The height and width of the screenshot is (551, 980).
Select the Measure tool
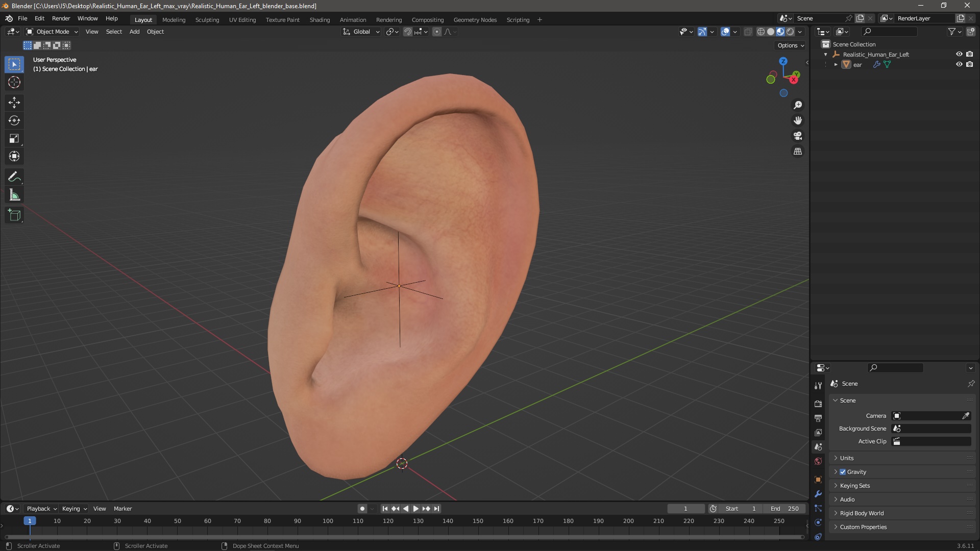[x=14, y=195]
